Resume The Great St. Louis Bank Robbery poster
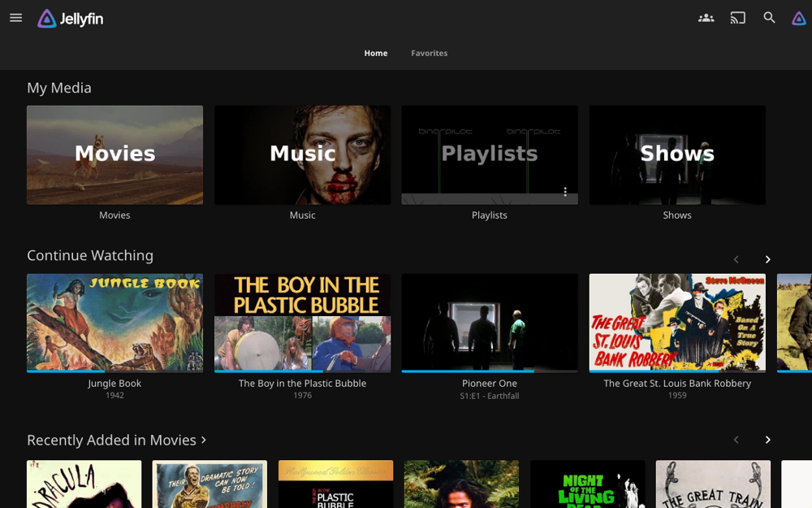The height and width of the screenshot is (508, 812). click(677, 323)
